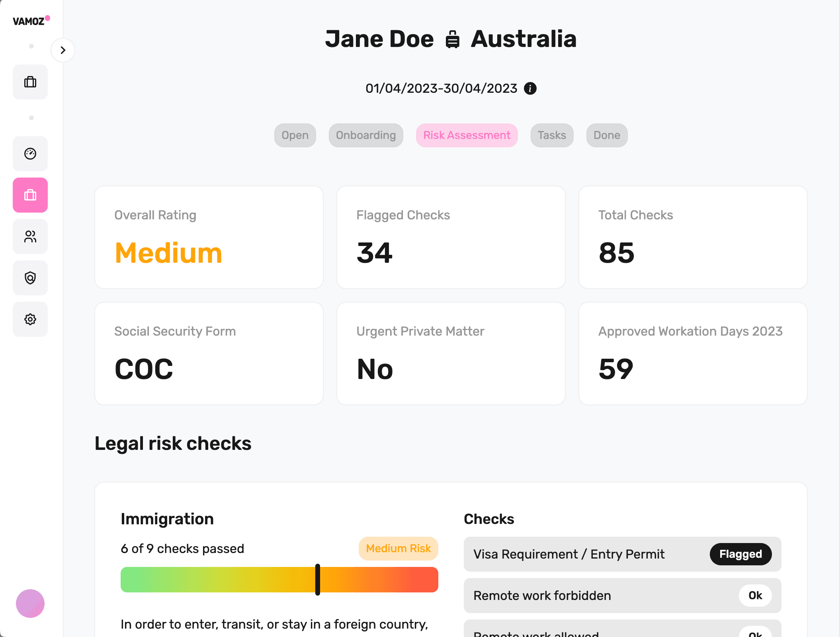Switch to the Risk Assessment stage
Screen dimensions: 840x637
coord(467,135)
